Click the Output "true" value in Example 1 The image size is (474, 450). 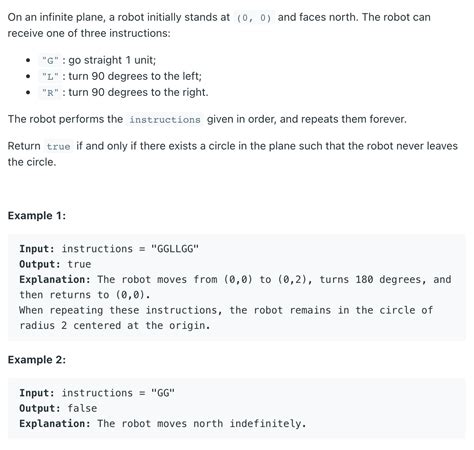[79, 264]
